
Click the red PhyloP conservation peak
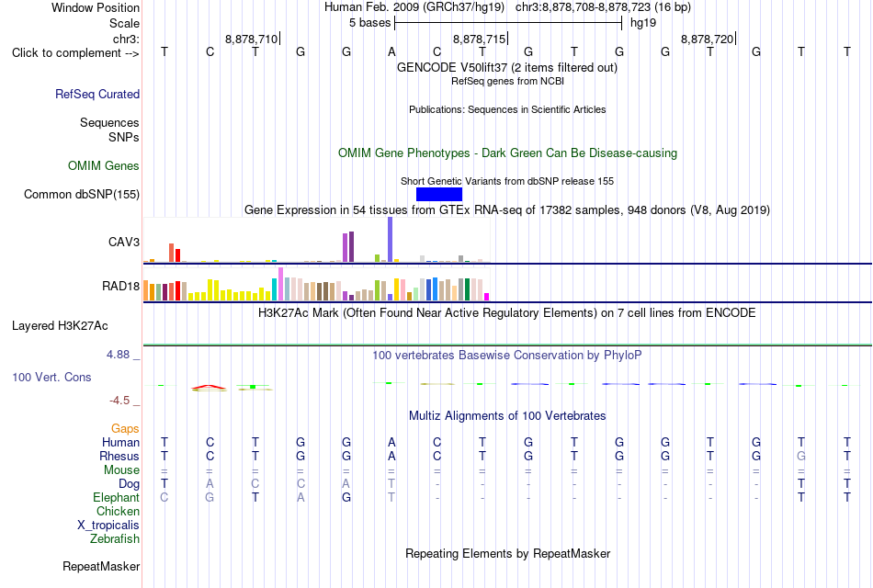pos(209,387)
